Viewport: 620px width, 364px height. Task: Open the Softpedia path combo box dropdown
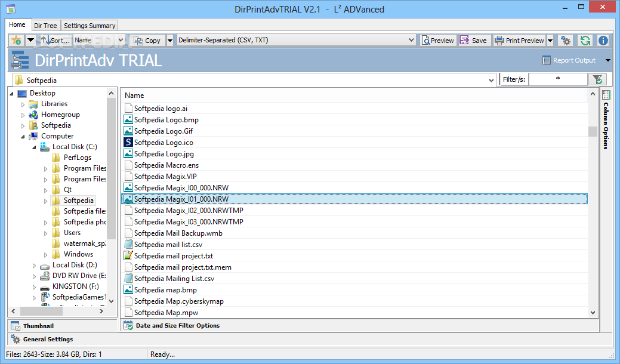(x=491, y=80)
